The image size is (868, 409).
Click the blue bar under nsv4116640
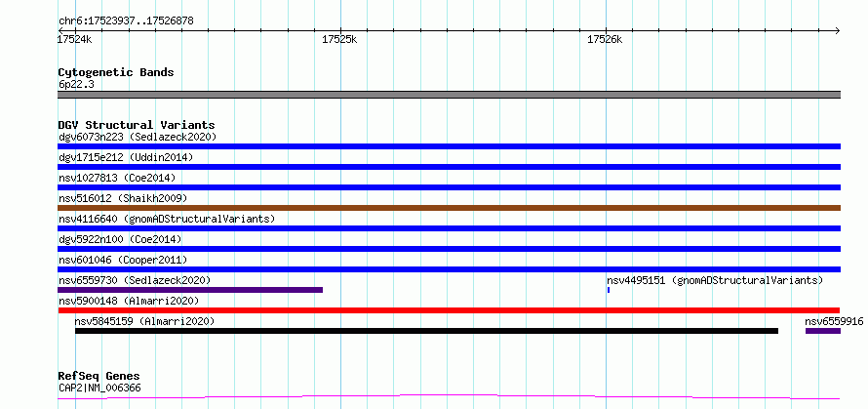click(449, 228)
